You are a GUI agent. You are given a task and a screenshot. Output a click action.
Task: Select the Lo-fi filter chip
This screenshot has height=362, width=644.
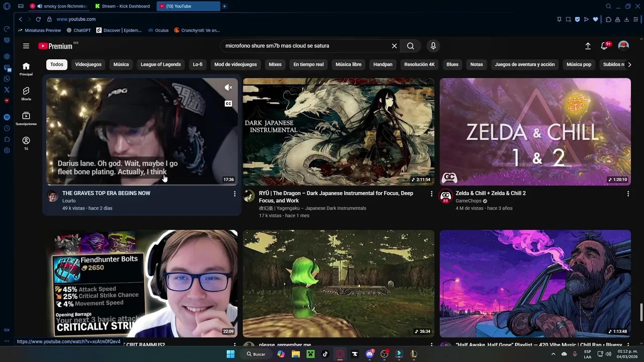point(198,64)
